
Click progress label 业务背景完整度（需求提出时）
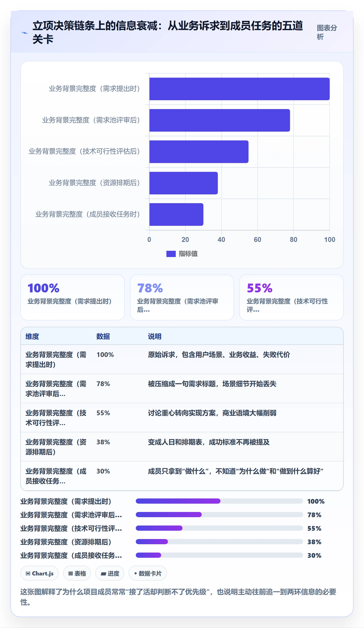pyautogui.click(x=66, y=501)
